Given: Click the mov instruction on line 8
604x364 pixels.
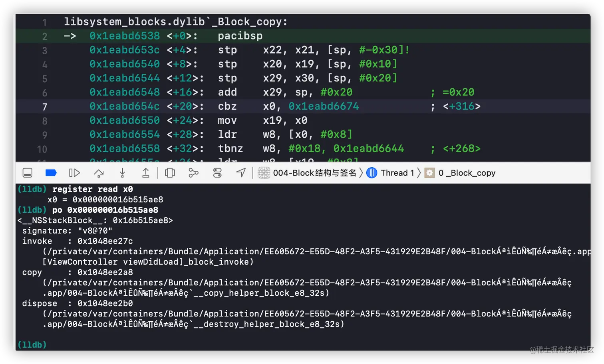Looking at the screenshot, I should pyautogui.click(x=227, y=120).
